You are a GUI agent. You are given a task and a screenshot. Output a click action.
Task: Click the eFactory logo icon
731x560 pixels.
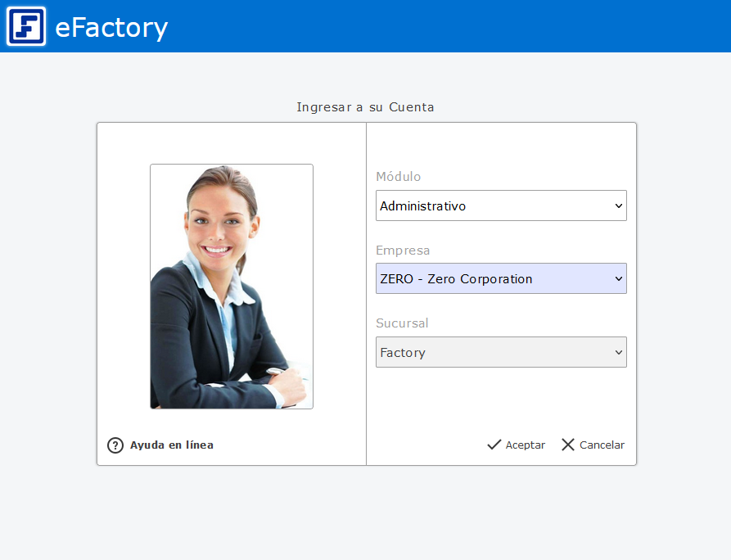(x=26, y=26)
